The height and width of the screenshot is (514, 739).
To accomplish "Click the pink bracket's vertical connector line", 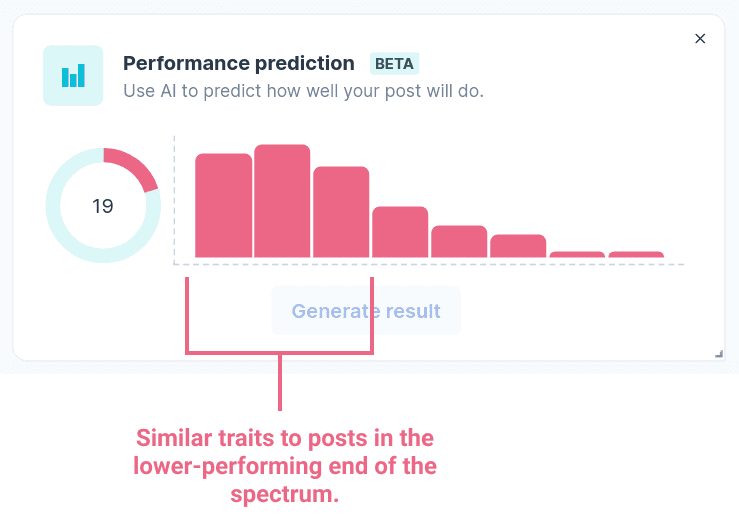I will pyautogui.click(x=280, y=382).
